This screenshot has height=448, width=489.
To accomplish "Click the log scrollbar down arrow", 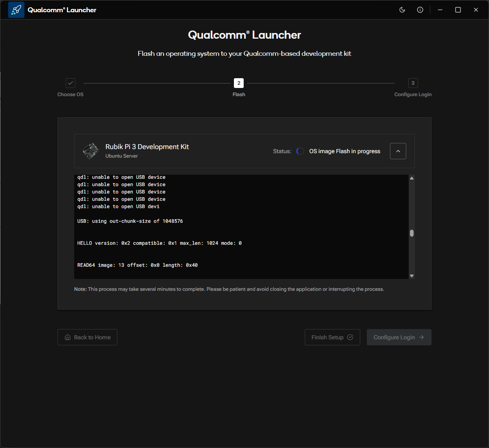I will [412, 276].
